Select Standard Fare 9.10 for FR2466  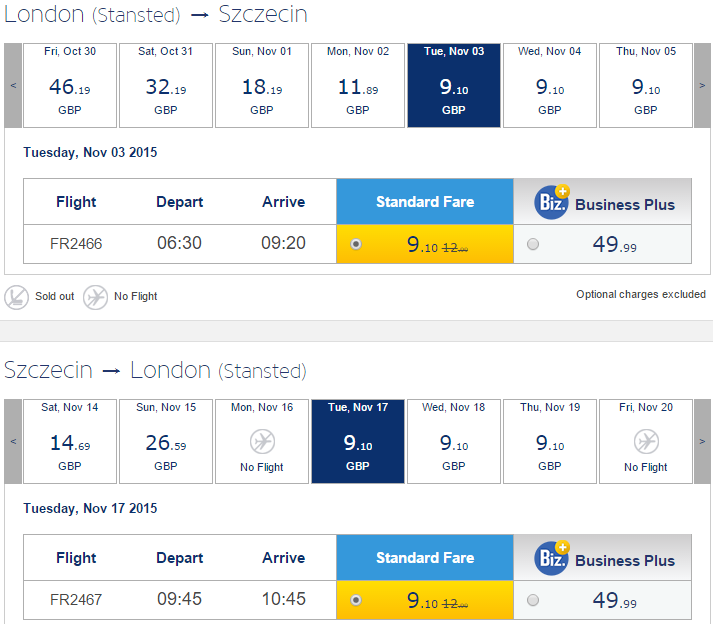pyautogui.click(x=356, y=244)
